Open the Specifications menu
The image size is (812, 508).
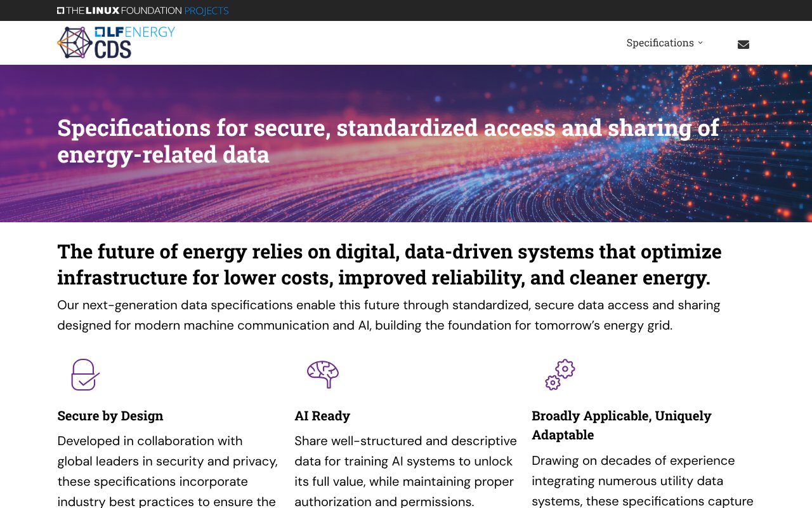660,43
